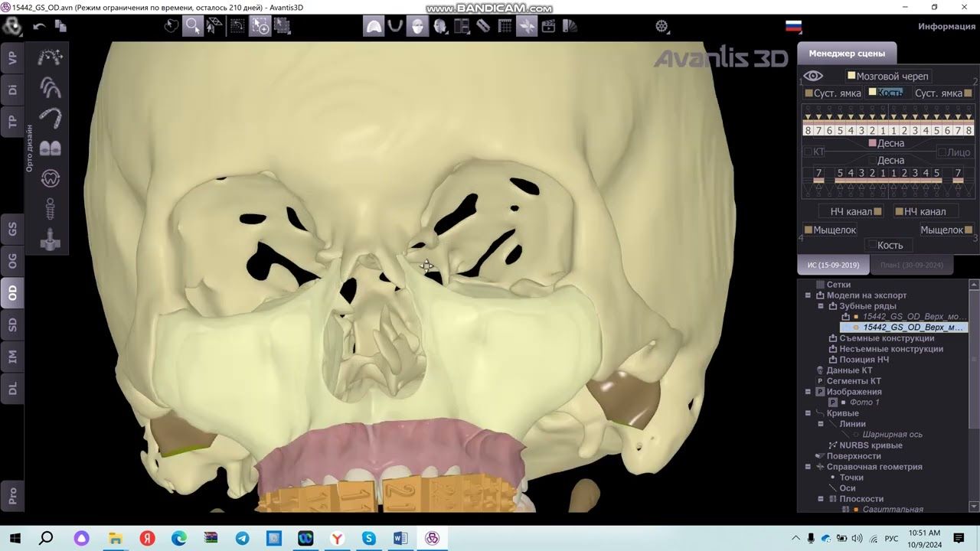Toggle the eye visibility icon in scene manager
The width and height of the screenshot is (980, 551).
pos(813,76)
